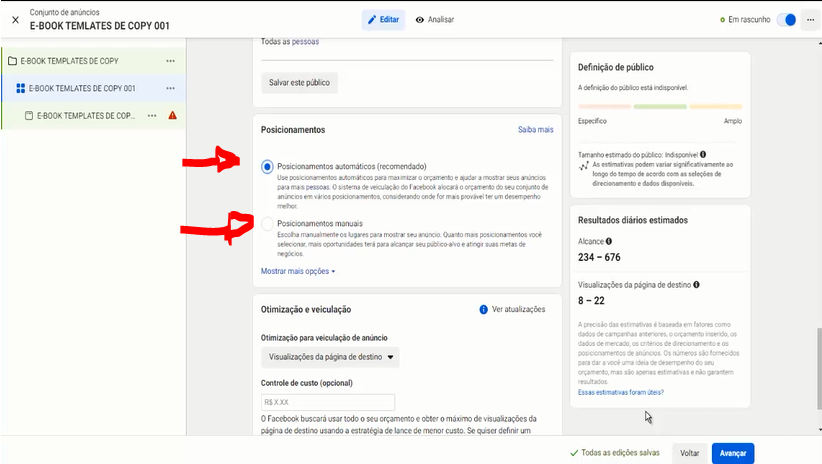Select Posicionamentos manuais radio button
The width and height of the screenshot is (822, 464).
tap(267, 224)
